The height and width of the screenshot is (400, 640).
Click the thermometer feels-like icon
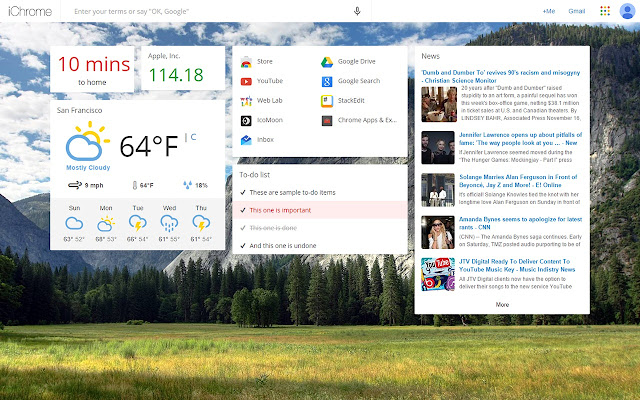pos(135,185)
